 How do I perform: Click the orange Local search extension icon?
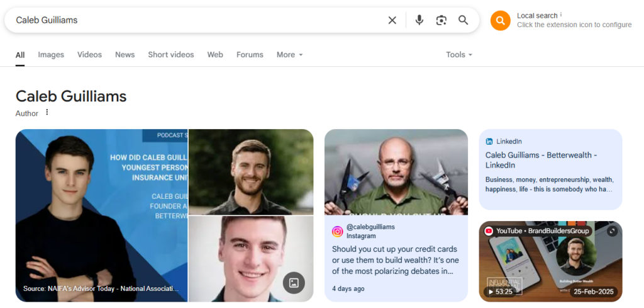pos(500,21)
